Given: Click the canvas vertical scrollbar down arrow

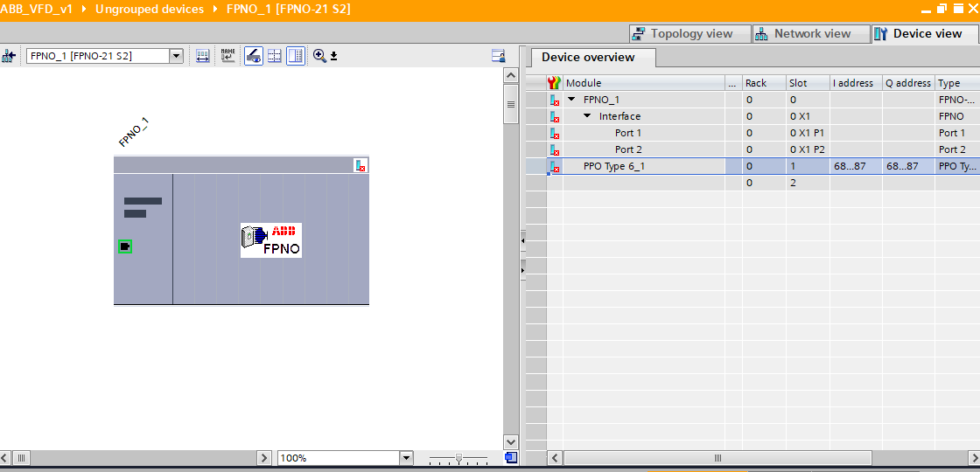Looking at the screenshot, I should click(x=511, y=441).
